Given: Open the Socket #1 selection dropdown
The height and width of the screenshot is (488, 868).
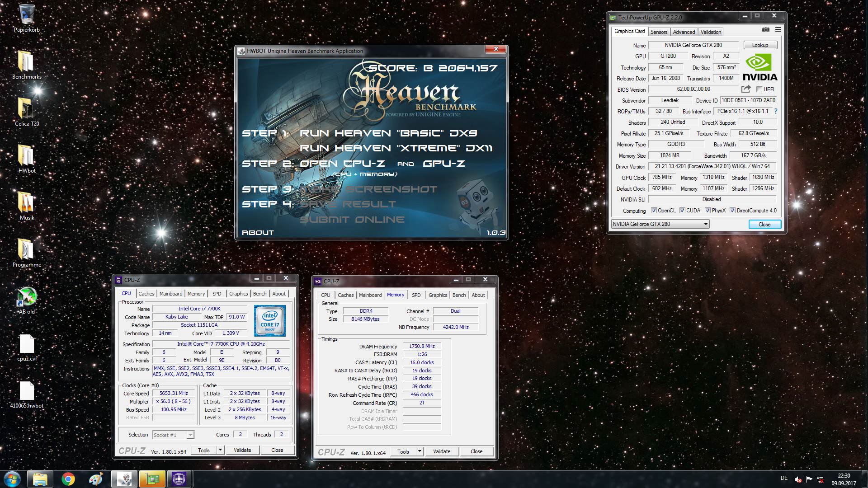Looking at the screenshot, I should (x=173, y=435).
